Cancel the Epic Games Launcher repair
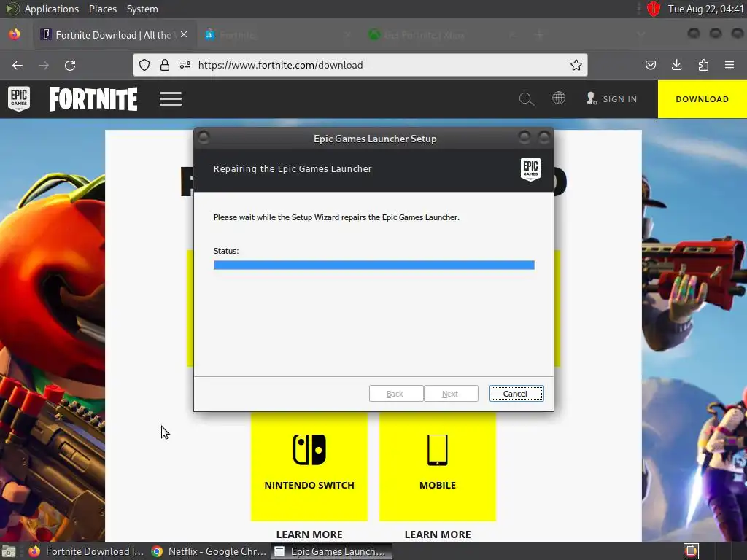The width and height of the screenshot is (747, 560). [x=516, y=394]
